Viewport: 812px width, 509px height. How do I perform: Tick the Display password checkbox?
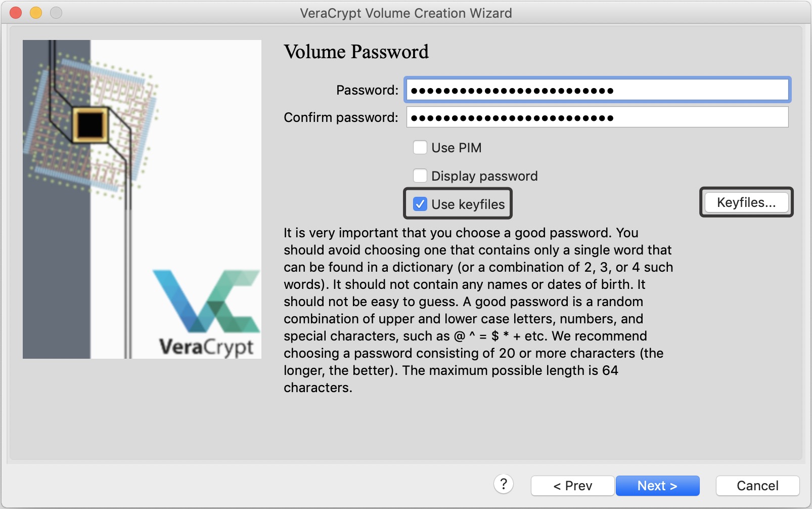[420, 176]
